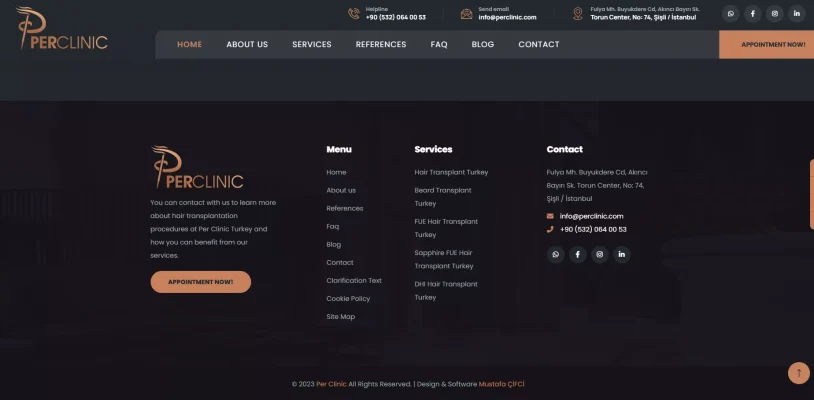Click the Per Clinic copyright link
The image size is (814, 400).
[331, 384]
